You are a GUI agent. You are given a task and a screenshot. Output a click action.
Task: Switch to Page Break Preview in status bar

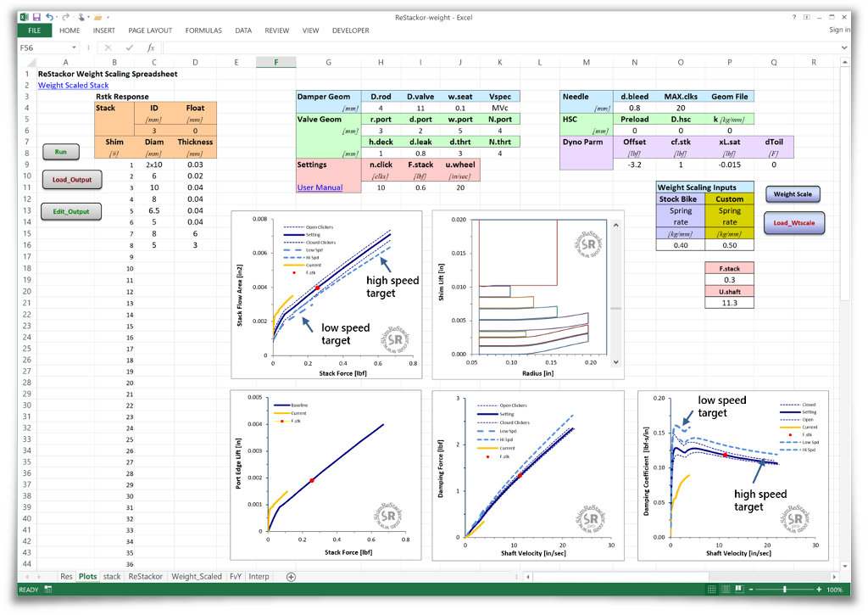[739, 590]
